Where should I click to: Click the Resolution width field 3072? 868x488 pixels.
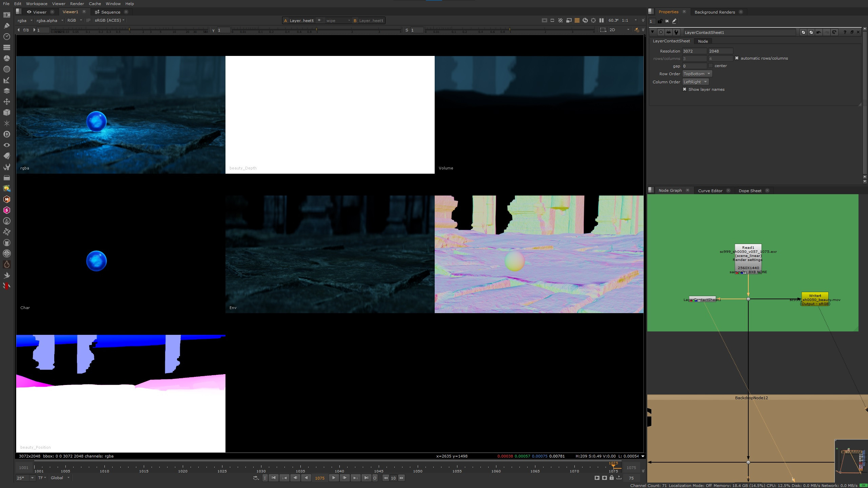[x=694, y=51]
